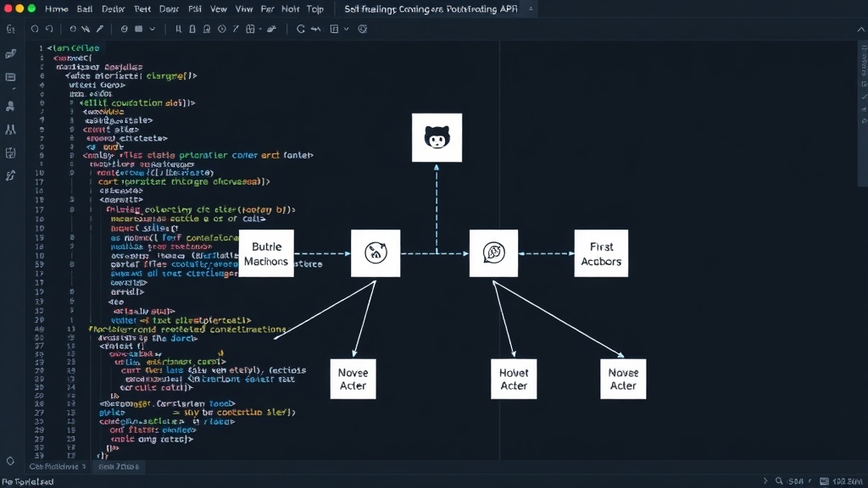Click the diagonal slash icon in toolbar

tap(236, 29)
